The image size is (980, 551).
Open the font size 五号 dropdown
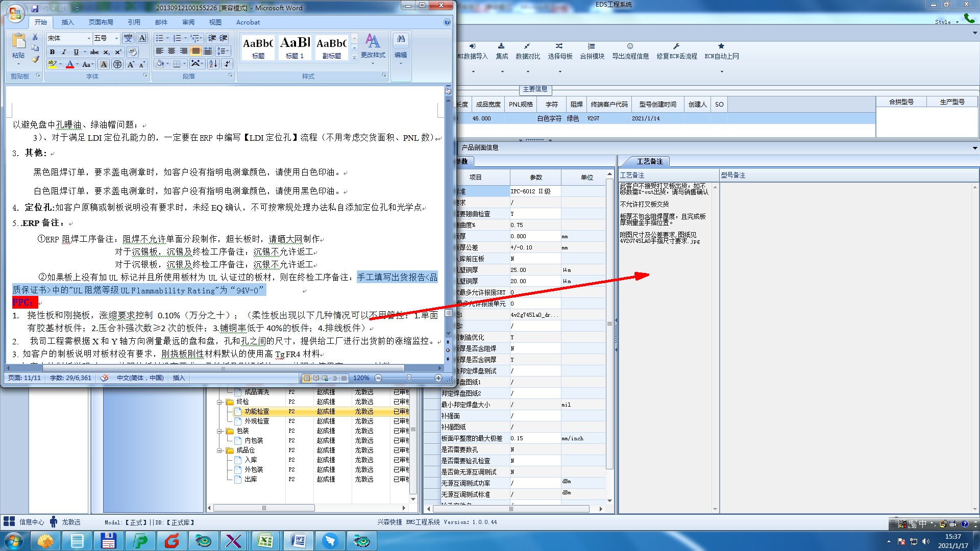[116, 38]
